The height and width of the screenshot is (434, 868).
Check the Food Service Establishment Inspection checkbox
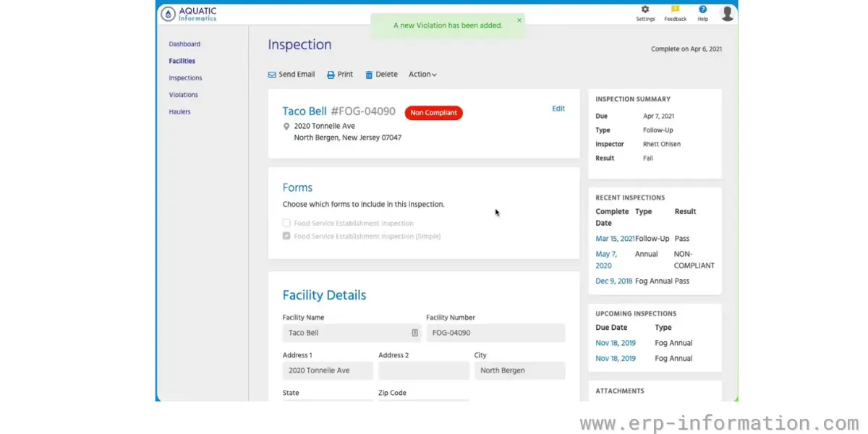click(x=286, y=224)
